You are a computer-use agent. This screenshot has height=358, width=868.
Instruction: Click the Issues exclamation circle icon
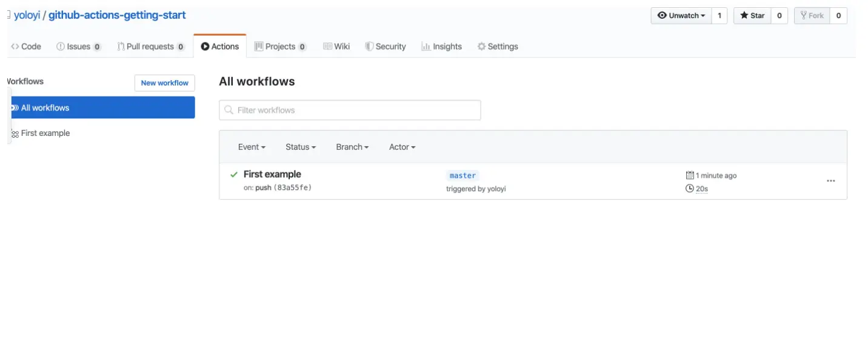(61, 46)
